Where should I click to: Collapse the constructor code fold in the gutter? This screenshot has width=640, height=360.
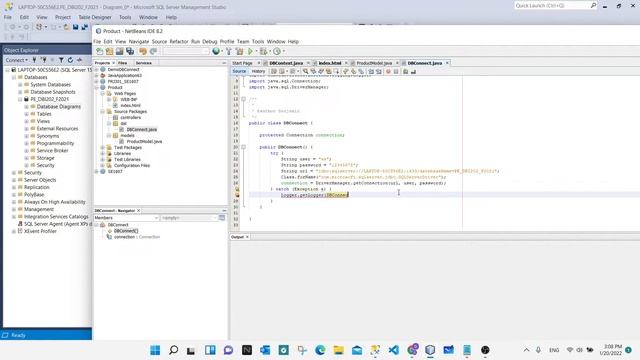click(x=243, y=147)
